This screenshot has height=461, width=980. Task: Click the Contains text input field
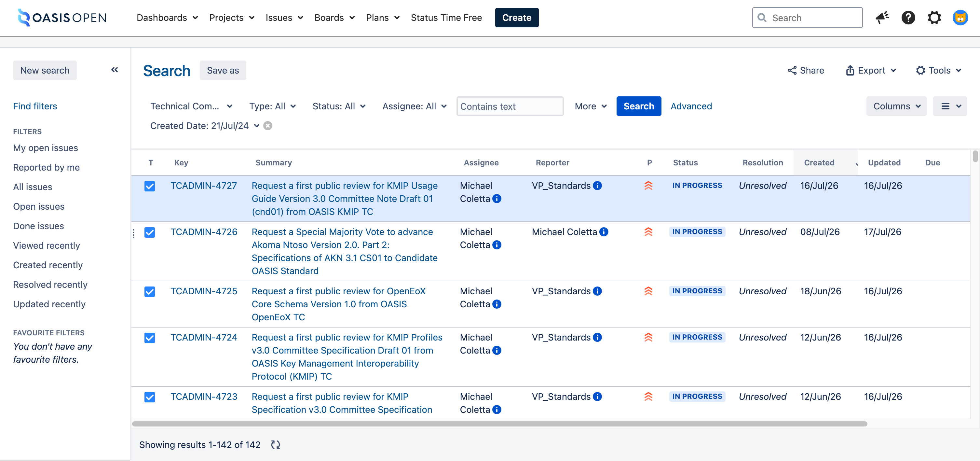510,106
